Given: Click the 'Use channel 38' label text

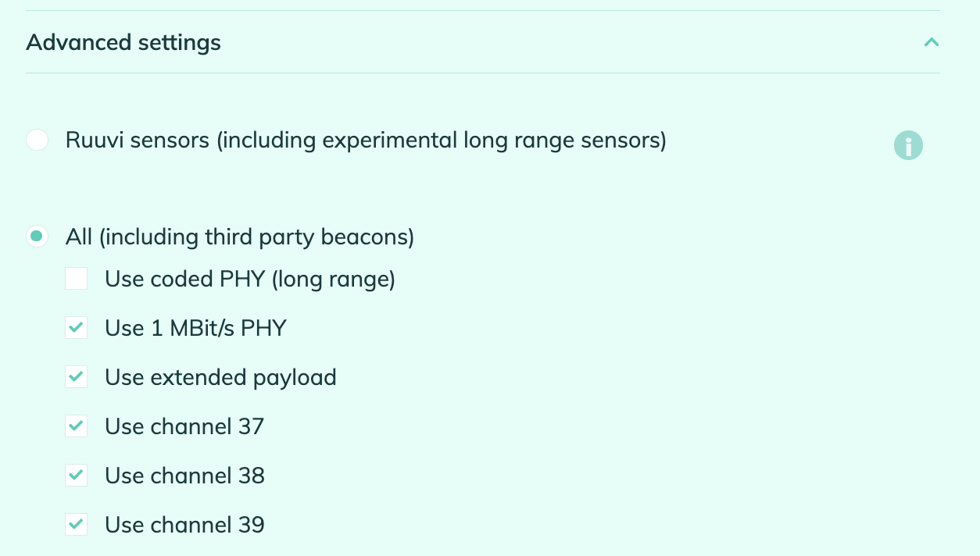Looking at the screenshot, I should pos(184,476).
